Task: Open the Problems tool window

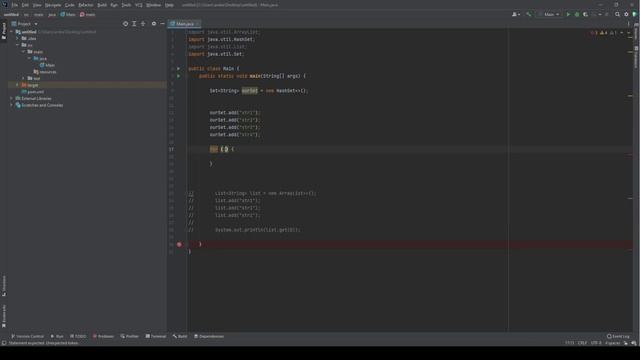Action: 103,336
